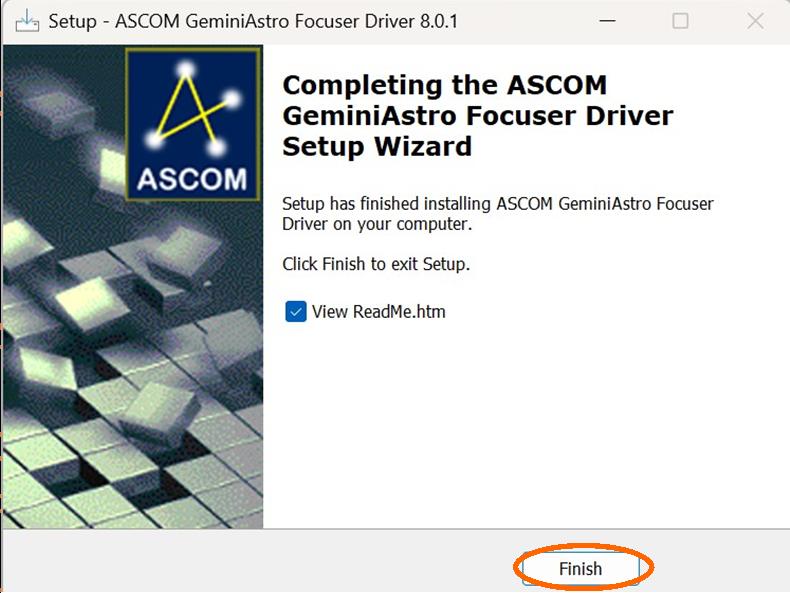Screen dimensions: 790x593
Task: Click the white ASCOM lettering in logo
Action: point(192,179)
